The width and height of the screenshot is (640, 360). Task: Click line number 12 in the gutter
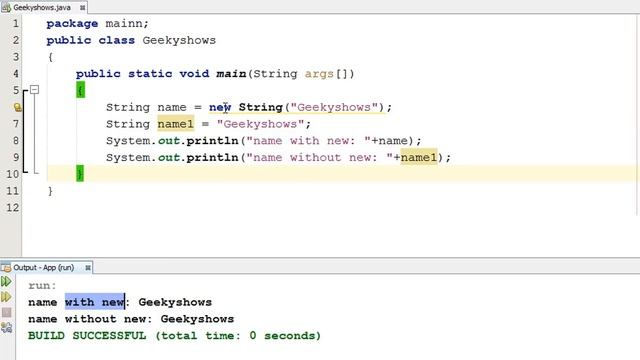point(13,207)
